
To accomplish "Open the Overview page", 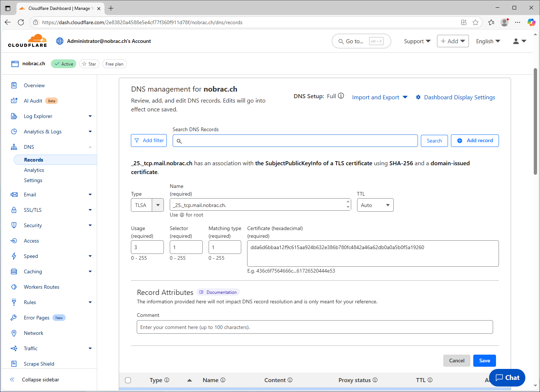I will [x=34, y=85].
